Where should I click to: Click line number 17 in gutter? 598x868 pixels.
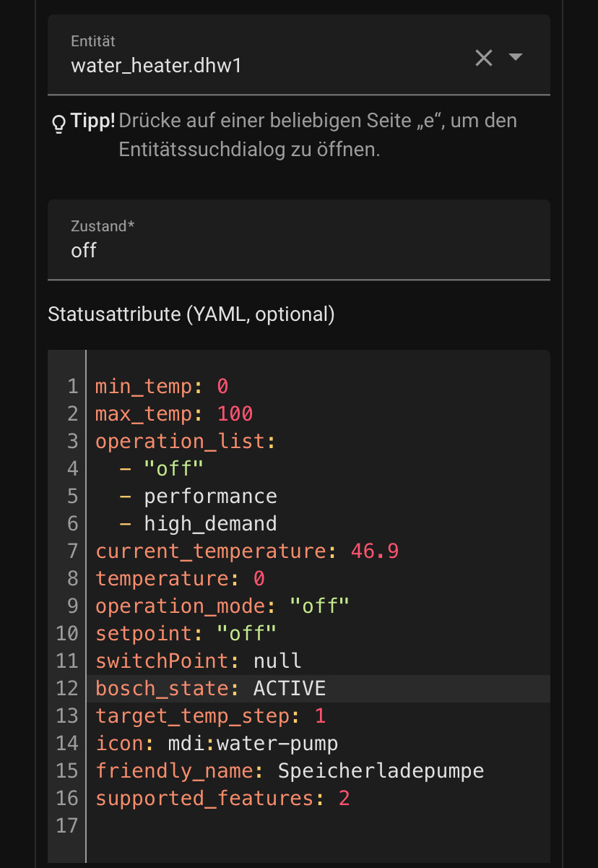coord(66,826)
